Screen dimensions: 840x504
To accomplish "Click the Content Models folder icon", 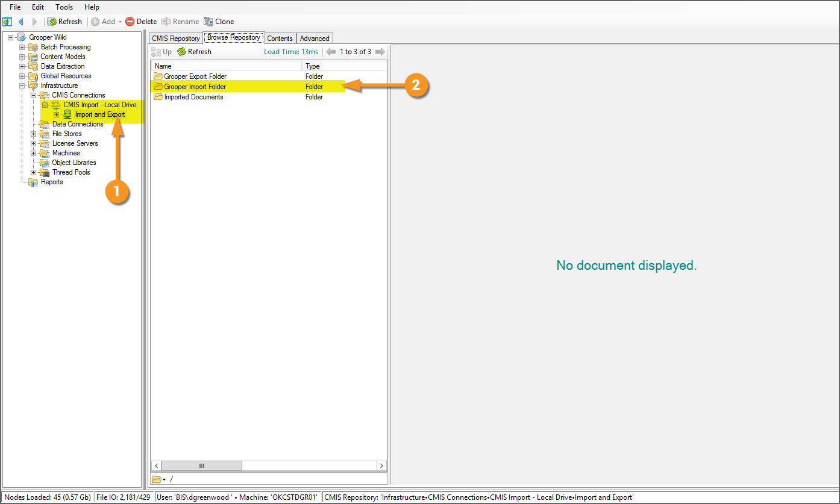I will 33,57.
